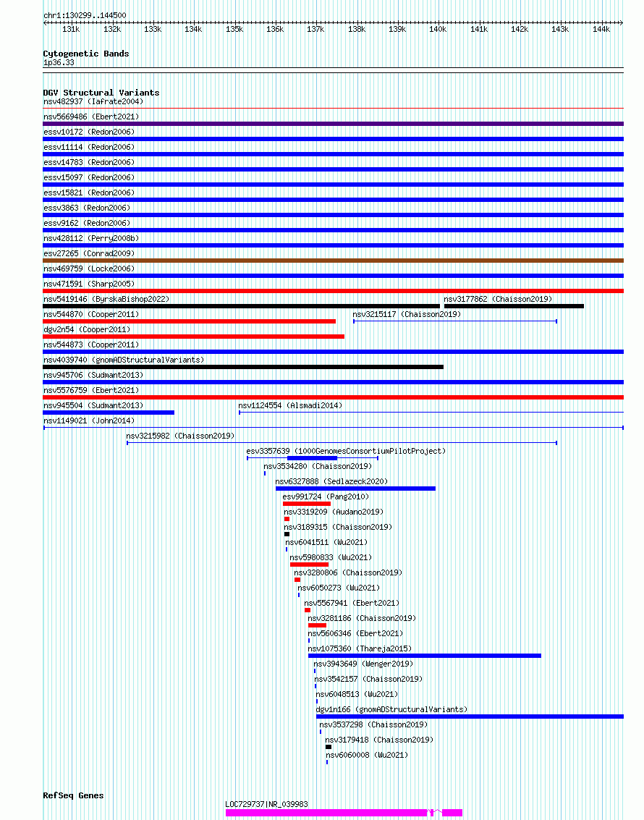Click nsv544873 (Cooper2011) label
This screenshot has width=644, height=820.
coord(91,345)
